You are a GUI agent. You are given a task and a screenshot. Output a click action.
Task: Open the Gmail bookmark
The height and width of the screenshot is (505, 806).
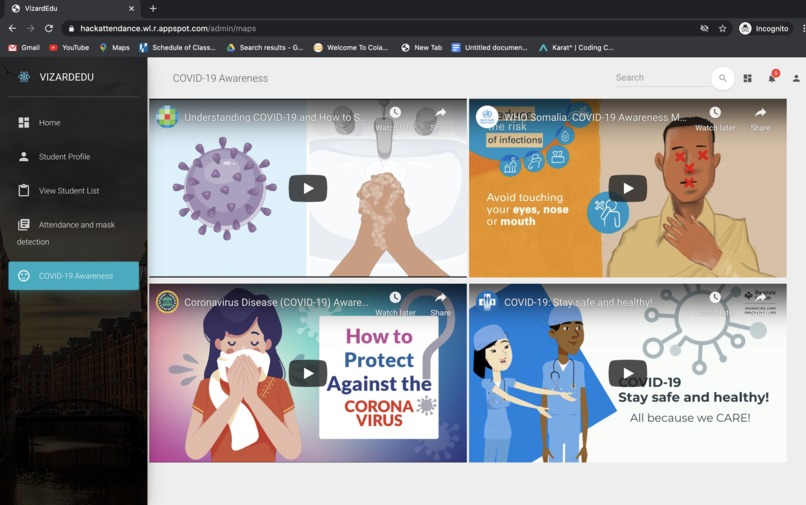24,47
